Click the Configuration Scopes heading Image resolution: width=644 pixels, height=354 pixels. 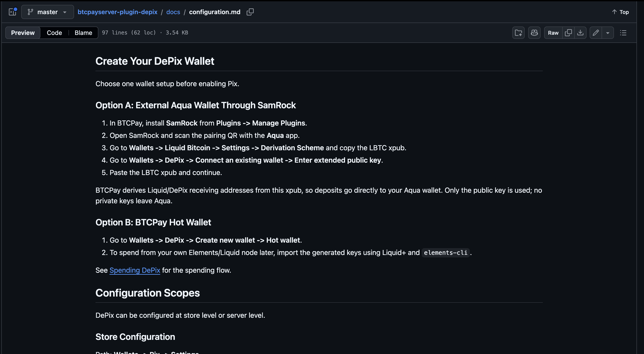tap(147, 293)
